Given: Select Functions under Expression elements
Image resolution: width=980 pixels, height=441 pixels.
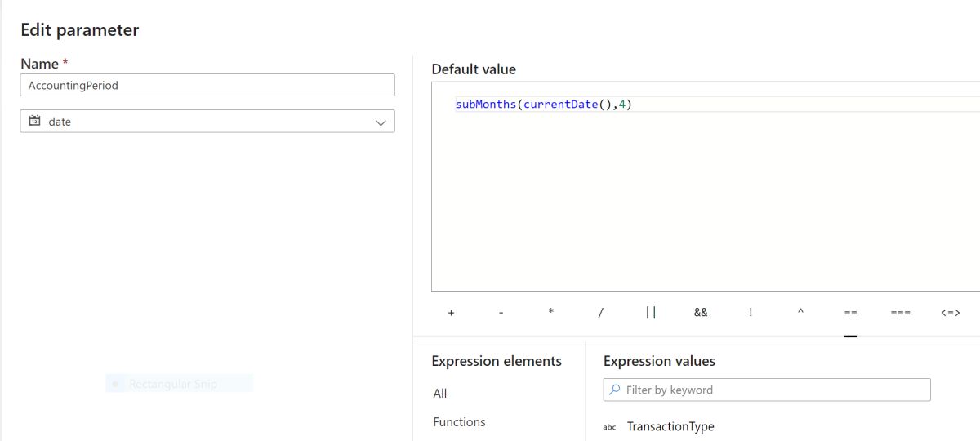Looking at the screenshot, I should 459,422.
